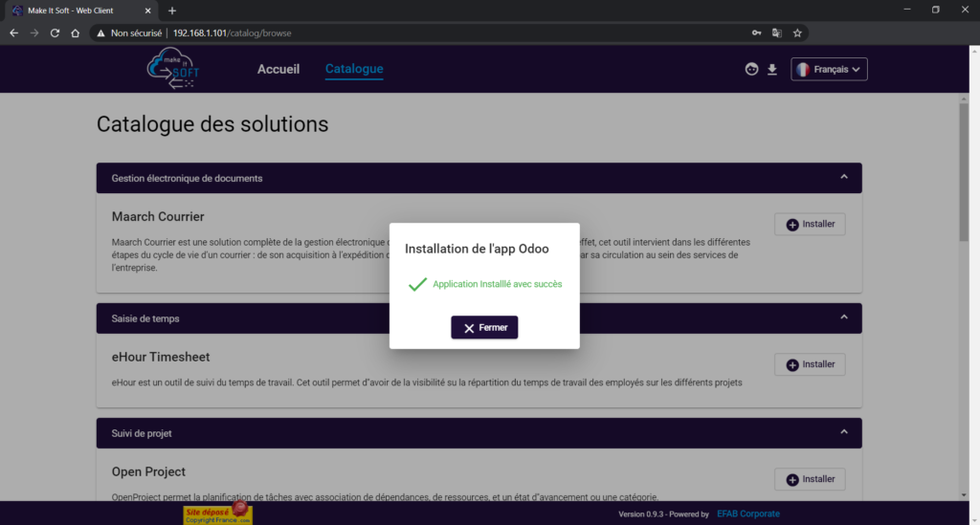Click the translate page icon

[x=777, y=33]
